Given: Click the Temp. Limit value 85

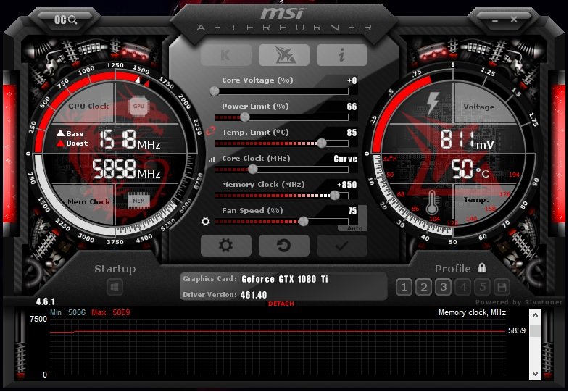Looking at the screenshot, I should coord(352,133).
